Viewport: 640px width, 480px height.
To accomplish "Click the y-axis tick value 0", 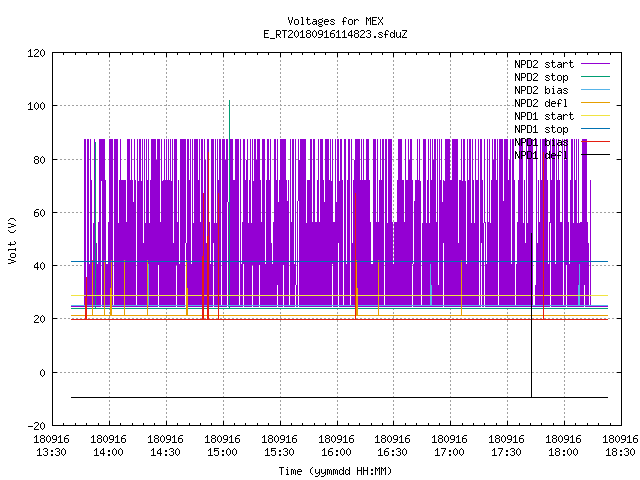I will coord(42,373).
